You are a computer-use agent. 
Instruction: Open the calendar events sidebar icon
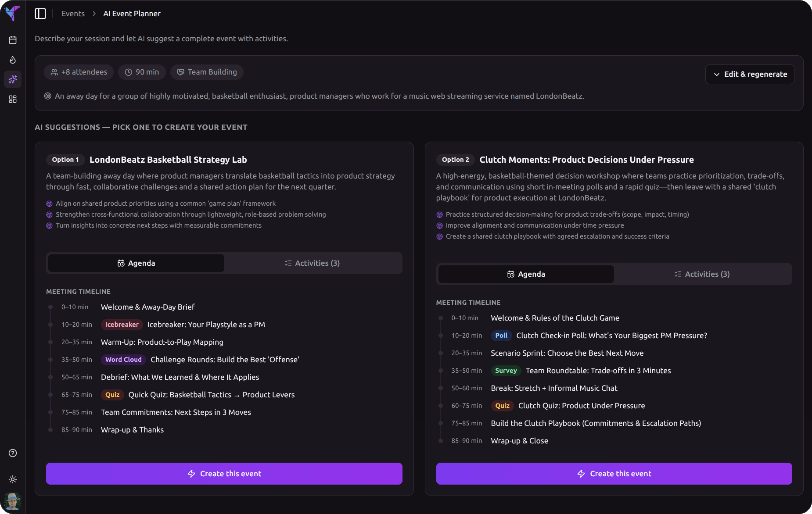tap(13, 40)
